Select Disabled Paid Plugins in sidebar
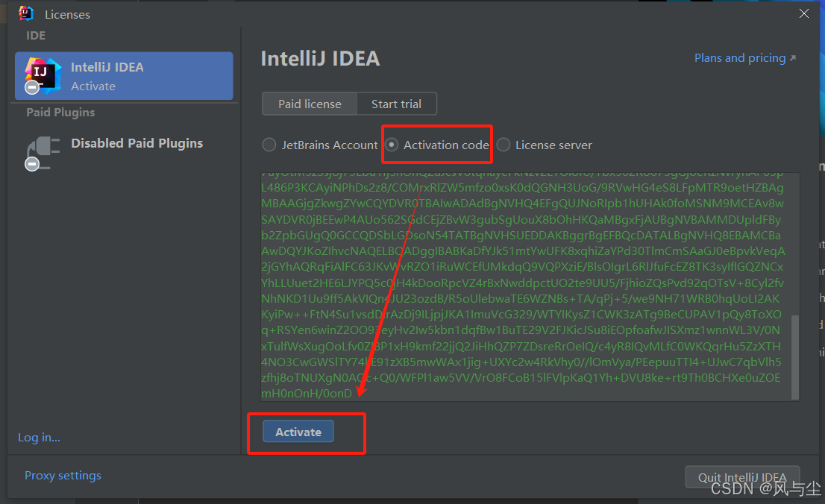Image resolution: width=825 pixels, height=504 pixels. click(x=137, y=143)
